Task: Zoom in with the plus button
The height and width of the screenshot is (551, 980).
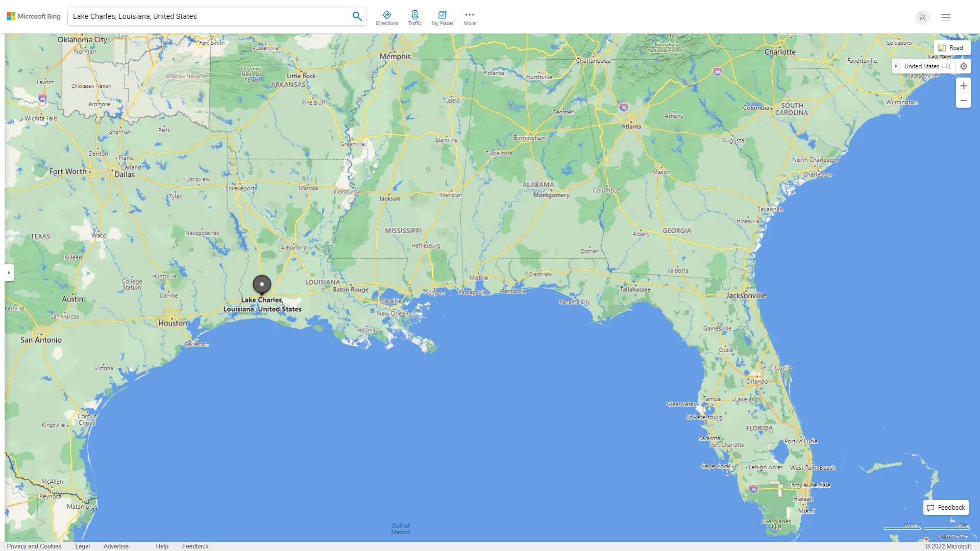Action: click(x=963, y=86)
